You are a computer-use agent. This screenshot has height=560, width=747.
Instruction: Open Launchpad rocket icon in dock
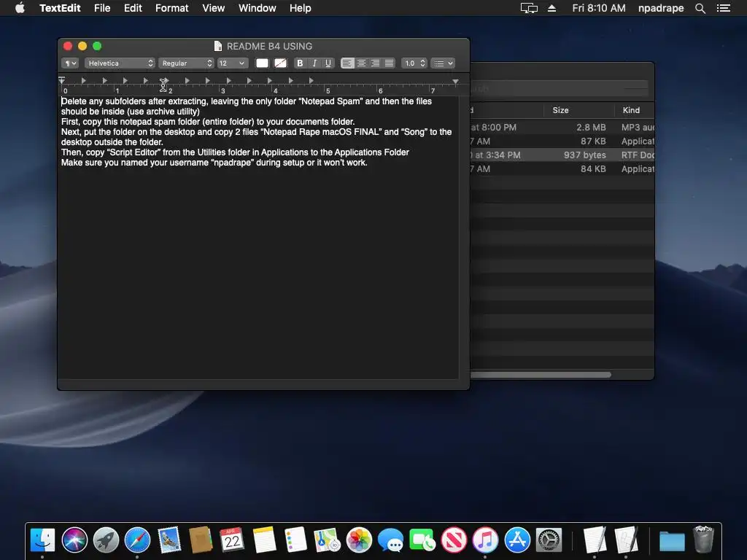[106, 540]
